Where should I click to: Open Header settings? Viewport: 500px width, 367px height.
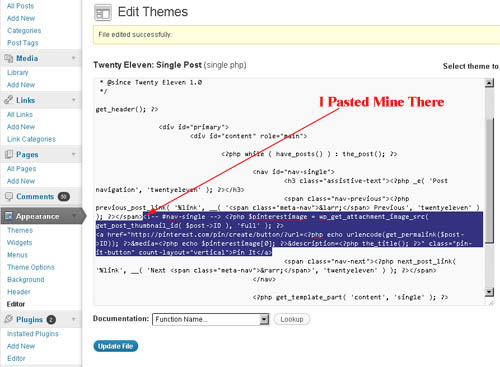click(x=19, y=292)
